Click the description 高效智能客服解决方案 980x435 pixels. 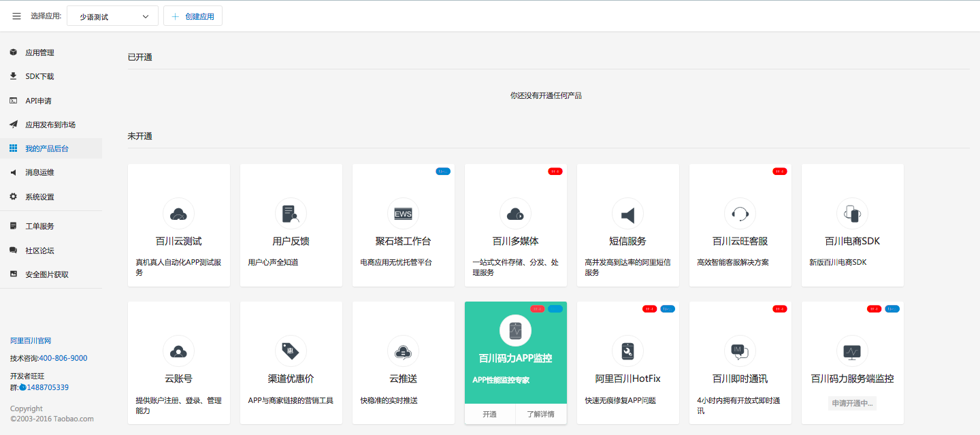click(x=733, y=262)
